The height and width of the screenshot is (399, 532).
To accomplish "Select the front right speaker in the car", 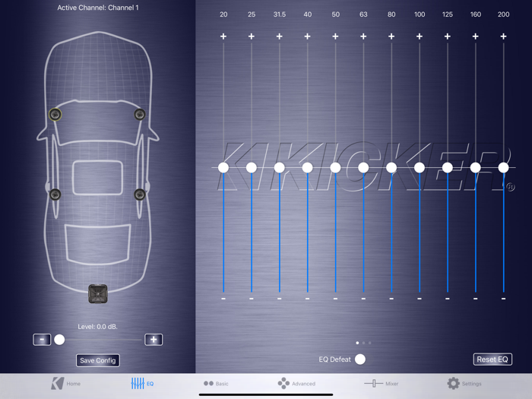I will pyautogui.click(x=140, y=114).
